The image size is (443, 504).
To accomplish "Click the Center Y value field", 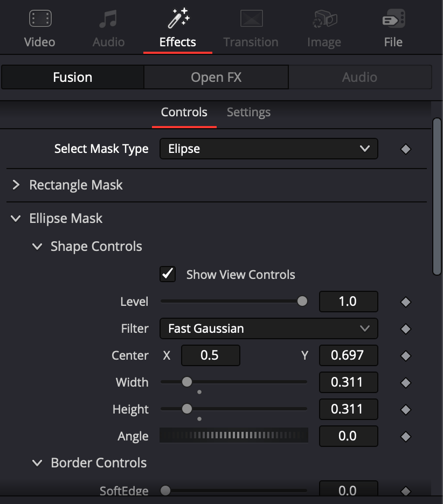I will (x=348, y=355).
